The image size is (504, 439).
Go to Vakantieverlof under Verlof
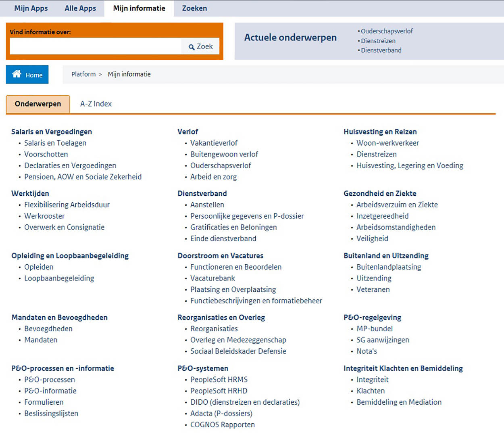tap(214, 143)
